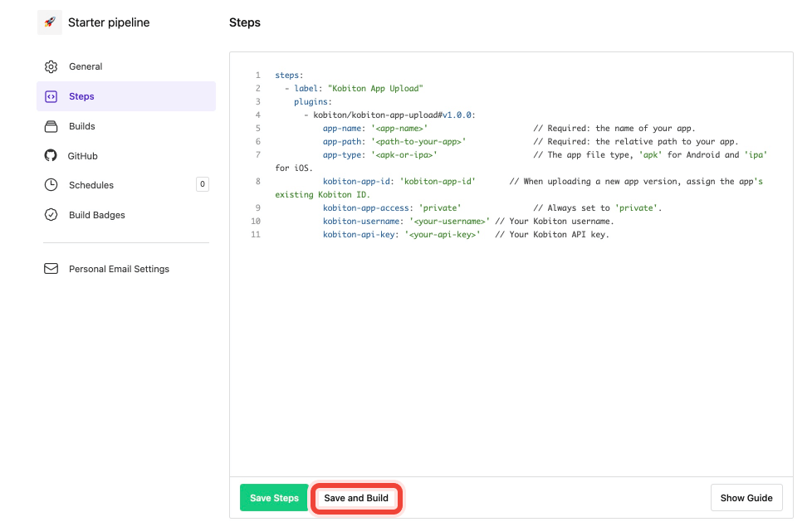The image size is (812, 522).
Task: Click the '<your-api-key>' placeholder value
Action: tap(443, 235)
